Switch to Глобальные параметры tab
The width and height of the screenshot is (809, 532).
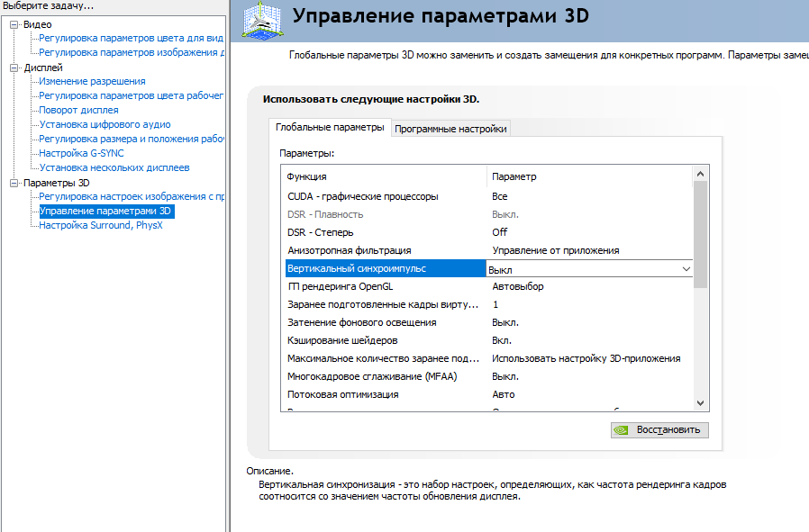click(330, 127)
